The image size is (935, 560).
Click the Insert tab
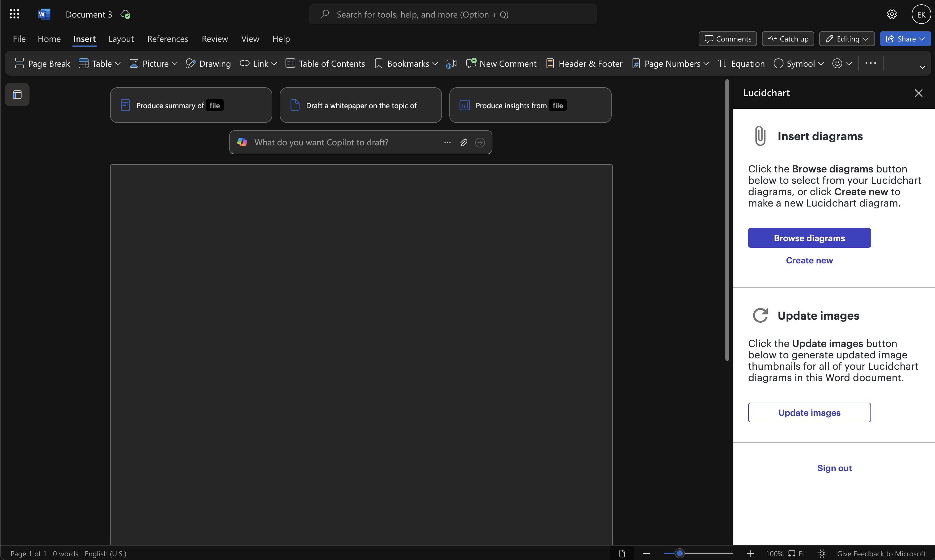[x=85, y=39]
